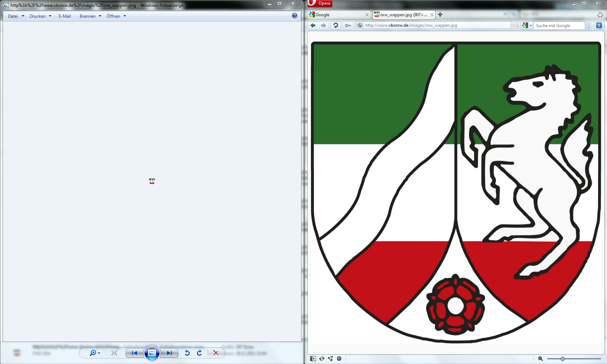The height and width of the screenshot is (364, 607).
Task: Open the address bar history dropdown button
Action: [x=514, y=25]
